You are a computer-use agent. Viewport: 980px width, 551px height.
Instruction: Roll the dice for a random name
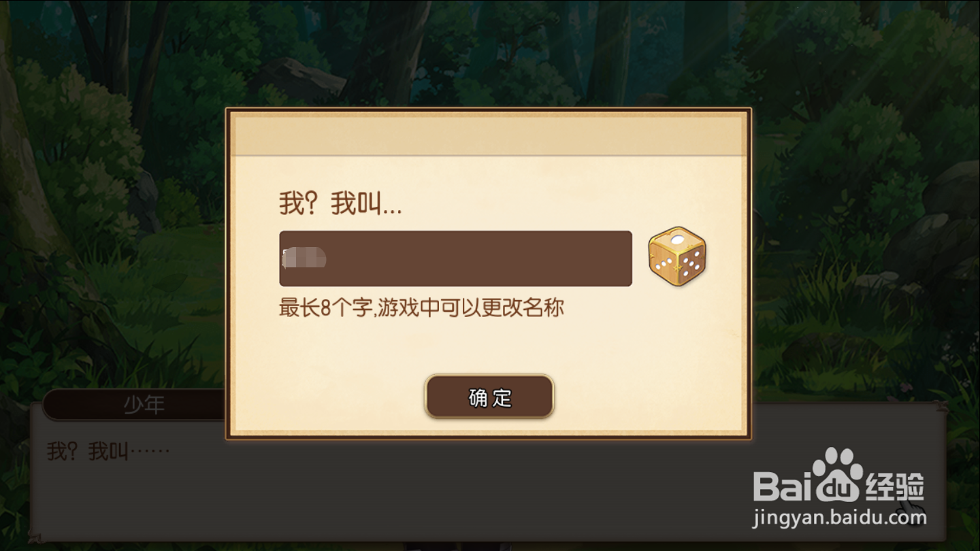click(677, 256)
